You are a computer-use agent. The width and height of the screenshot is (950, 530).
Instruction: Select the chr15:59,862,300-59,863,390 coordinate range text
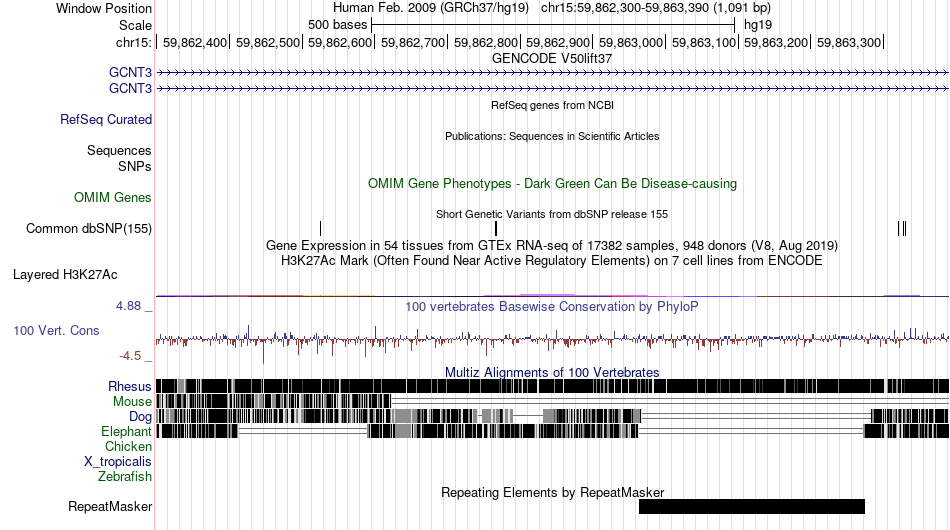click(x=656, y=8)
